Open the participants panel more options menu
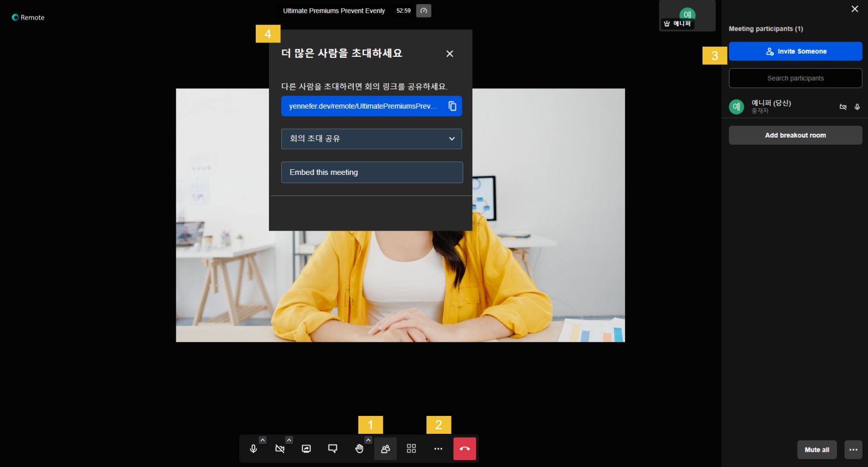Screen dimensions: 868x467 click(x=853, y=450)
